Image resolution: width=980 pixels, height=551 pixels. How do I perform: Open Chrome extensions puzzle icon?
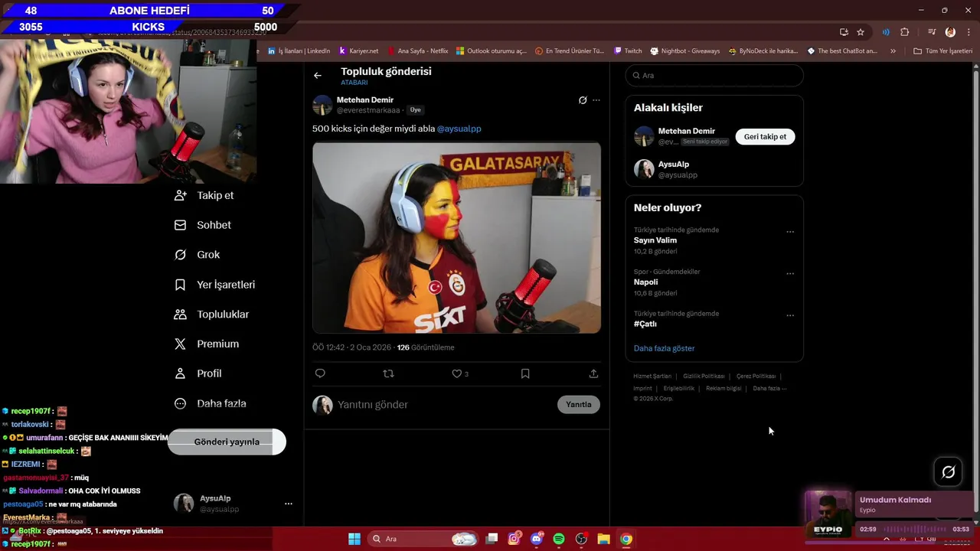tap(905, 32)
